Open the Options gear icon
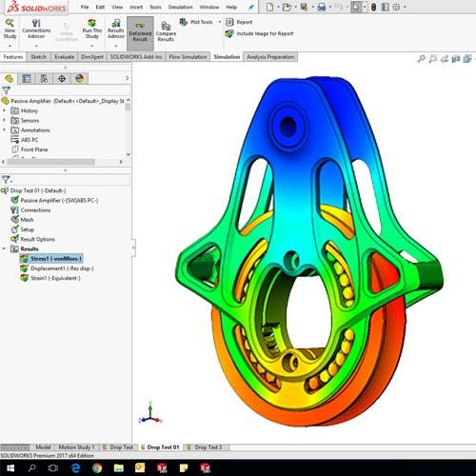 pos(396,7)
